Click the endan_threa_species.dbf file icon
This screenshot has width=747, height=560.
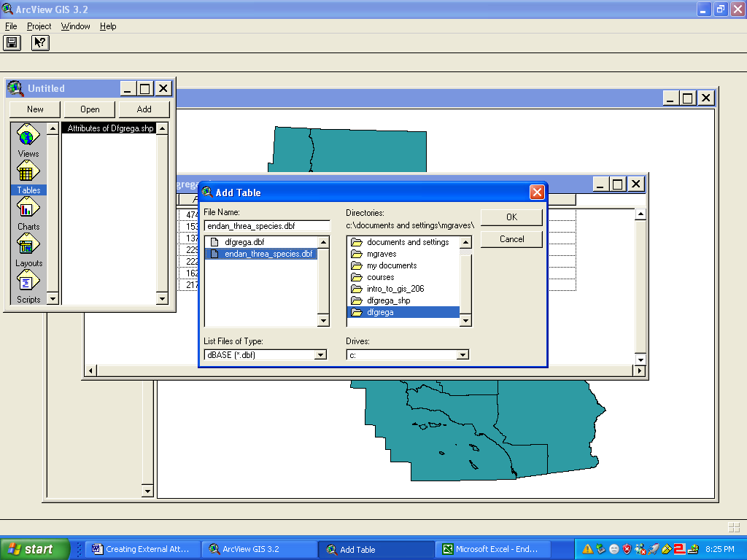[x=214, y=254]
